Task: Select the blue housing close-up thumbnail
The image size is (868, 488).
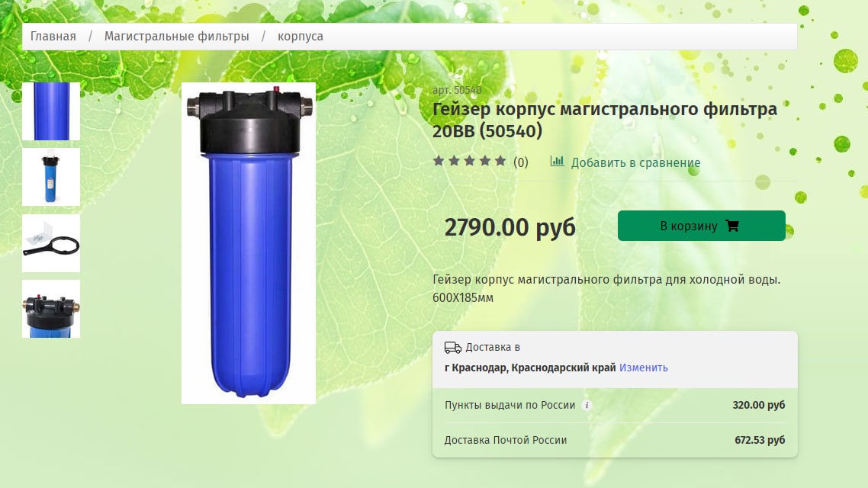Action: pyautogui.click(x=51, y=111)
